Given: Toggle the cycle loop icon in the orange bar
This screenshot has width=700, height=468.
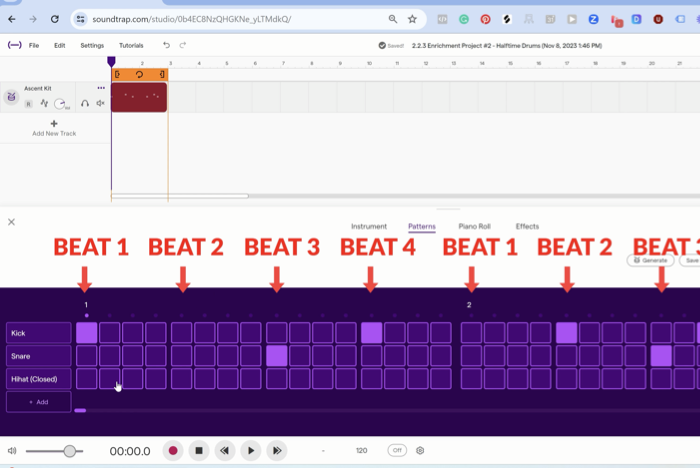Looking at the screenshot, I should (x=139, y=75).
